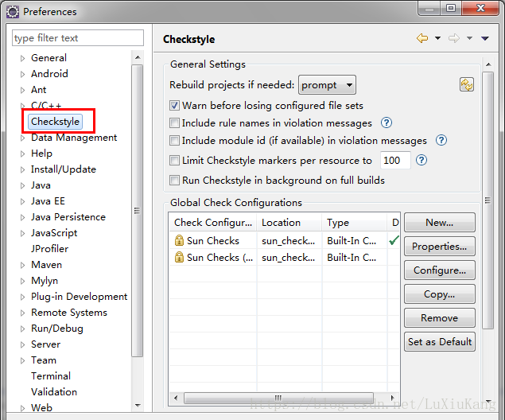Enable Include module id in violation messages
This screenshot has width=505, height=420.
[x=174, y=141]
